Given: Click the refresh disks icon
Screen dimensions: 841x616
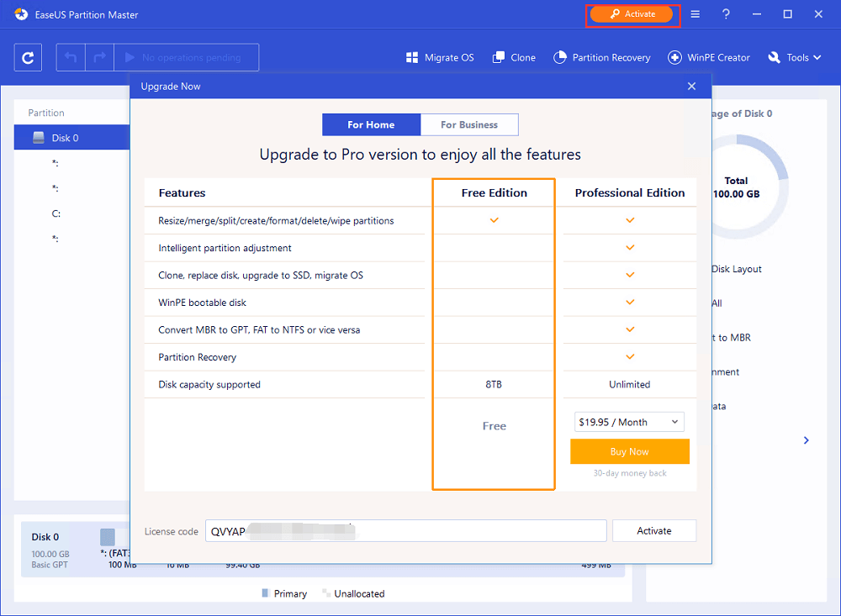Looking at the screenshot, I should (27, 56).
